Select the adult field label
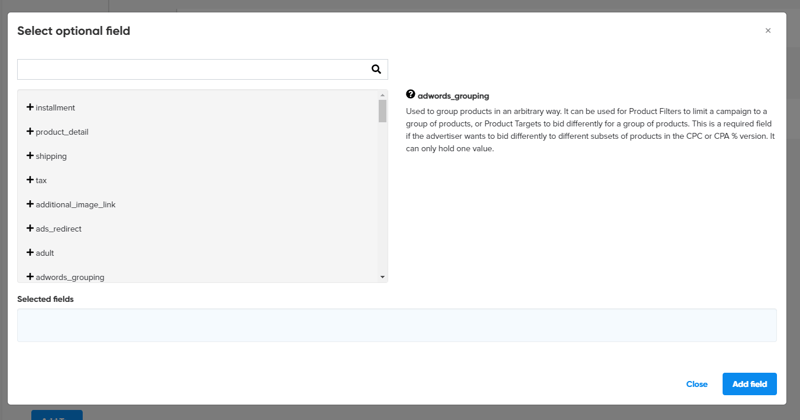800x420 pixels. pos(44,253)
